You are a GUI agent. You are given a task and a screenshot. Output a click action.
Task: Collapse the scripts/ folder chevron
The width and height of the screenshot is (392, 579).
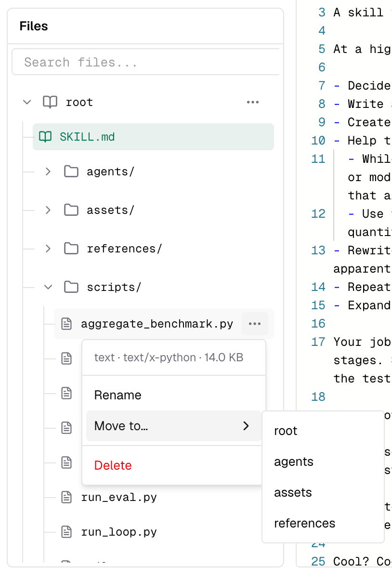tap(48, 287)
